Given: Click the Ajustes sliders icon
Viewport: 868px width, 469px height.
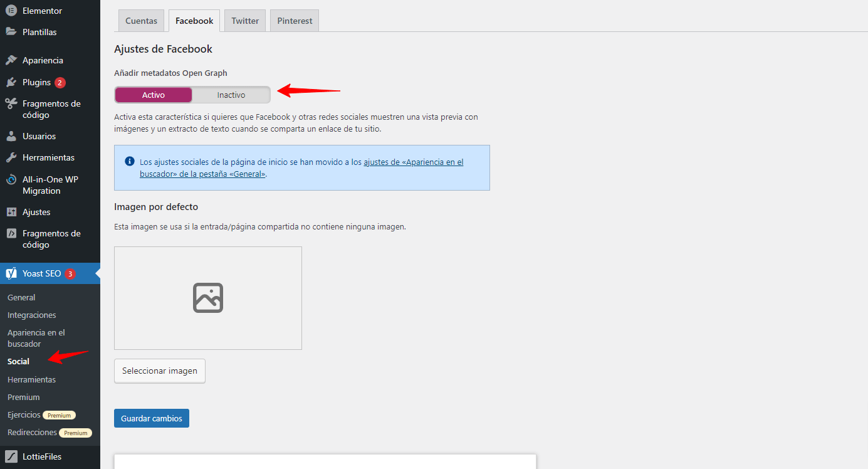Looking at the screenshot, I should tap(11, 212).
